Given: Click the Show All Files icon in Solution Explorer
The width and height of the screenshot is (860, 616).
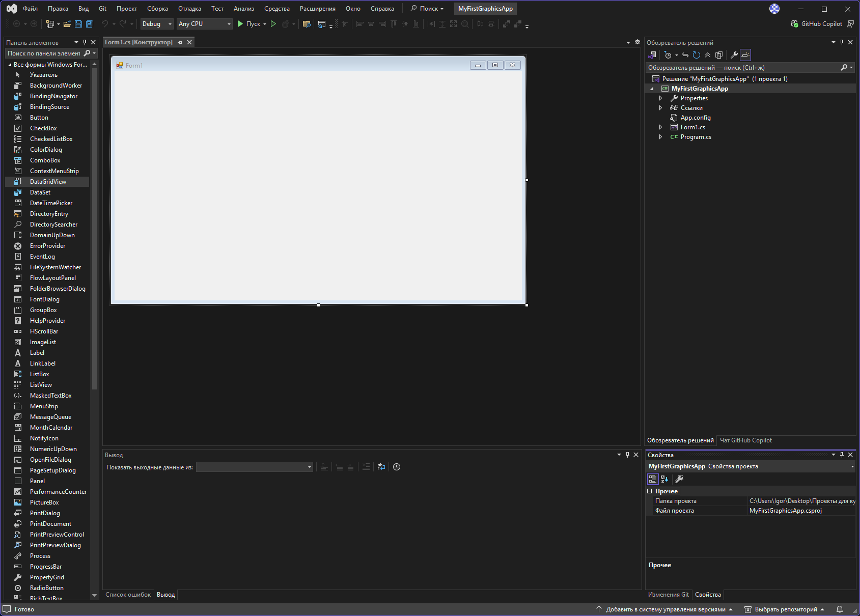Looking at the screenshot, I should 719,55.
